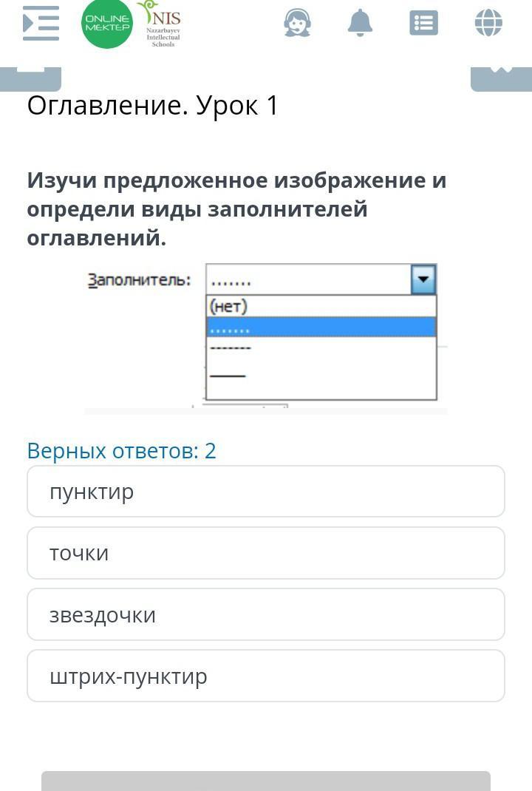Select the answer option звездочки

[x=266, y=614]
